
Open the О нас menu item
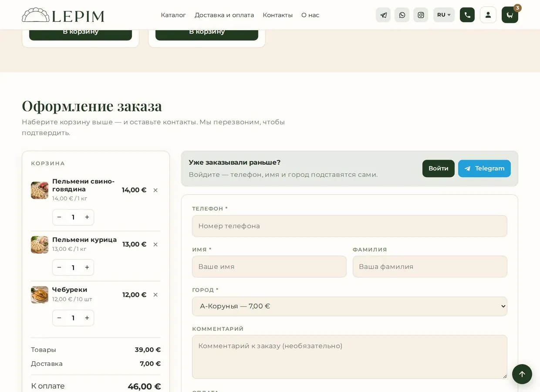pyautogui.click(x=310, y=15)
